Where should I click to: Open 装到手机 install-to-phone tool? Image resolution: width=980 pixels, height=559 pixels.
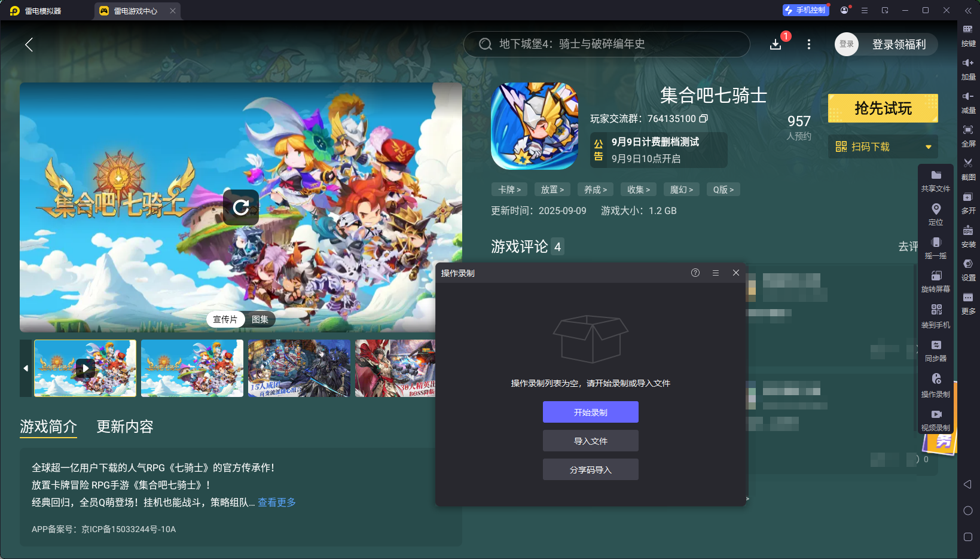click(936, 317)
